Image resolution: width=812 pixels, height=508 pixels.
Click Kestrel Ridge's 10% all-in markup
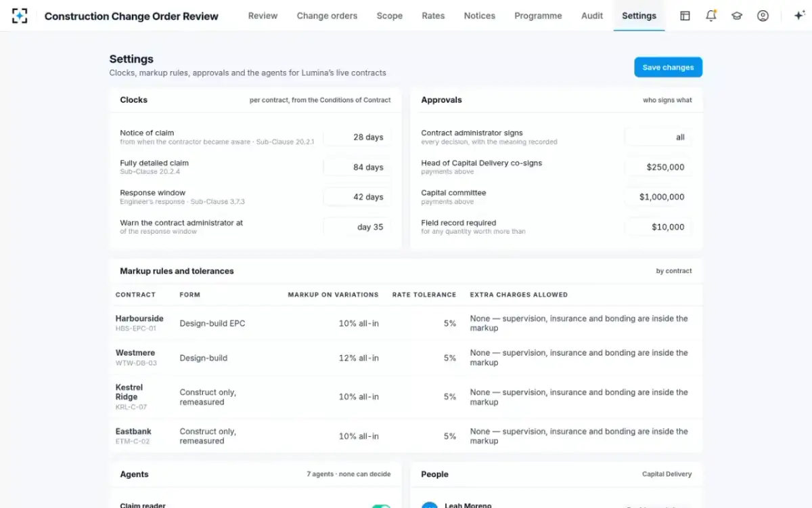click(x=359, y=397)
